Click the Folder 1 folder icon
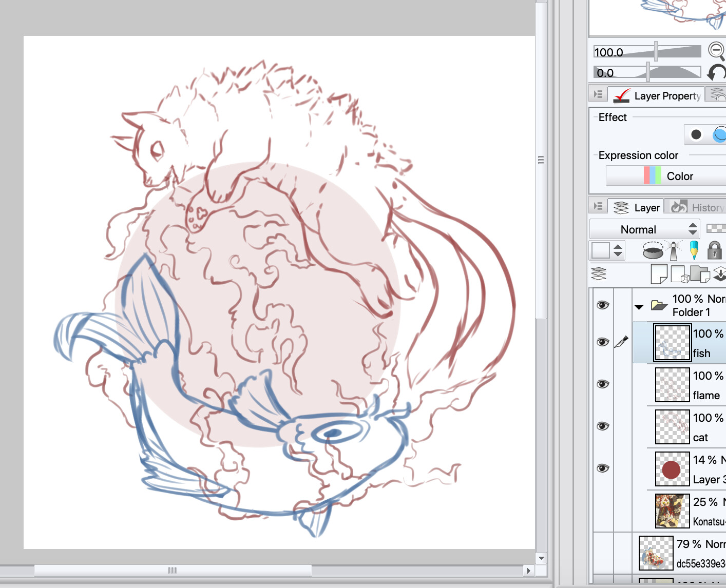The height and width of the screenshot is (588, 726). click(x=659, y=305)
